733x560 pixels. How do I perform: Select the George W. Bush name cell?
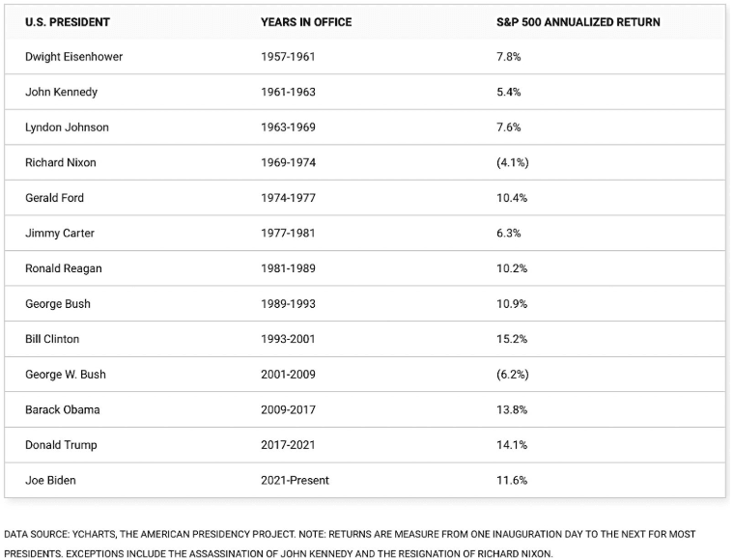point(66,375)
